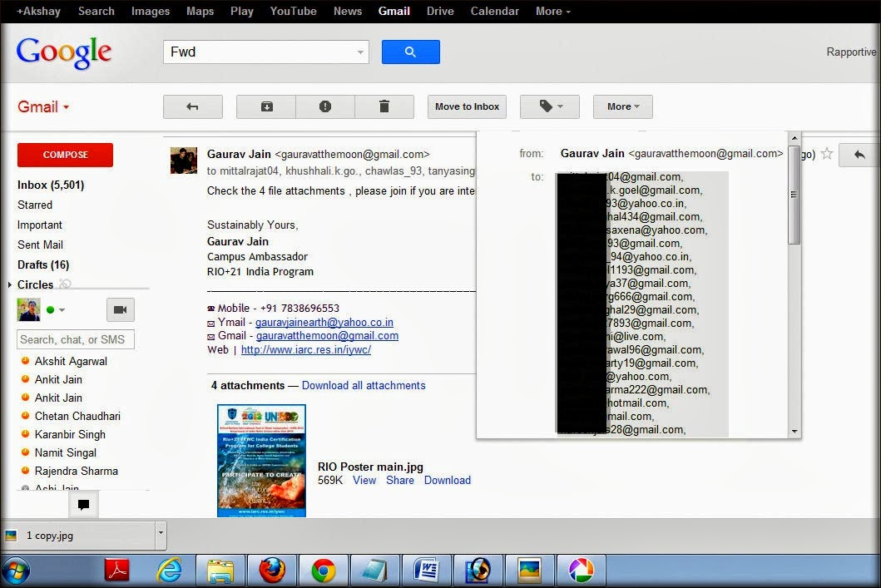Viewport: 881px width, 588px height.
Task: Reply to Gaurav Jain's email
Action: tap(859, 155)
